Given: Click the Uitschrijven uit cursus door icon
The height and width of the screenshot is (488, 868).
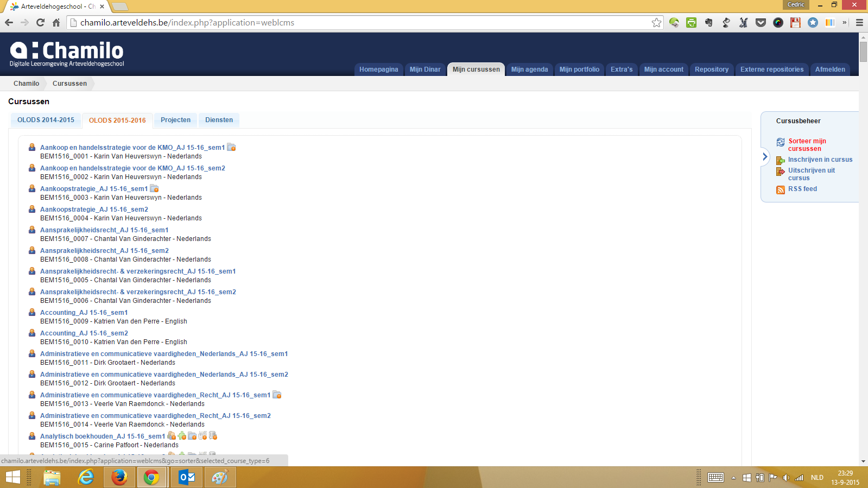Looking at the screenshot, I should tap(780, 172).
